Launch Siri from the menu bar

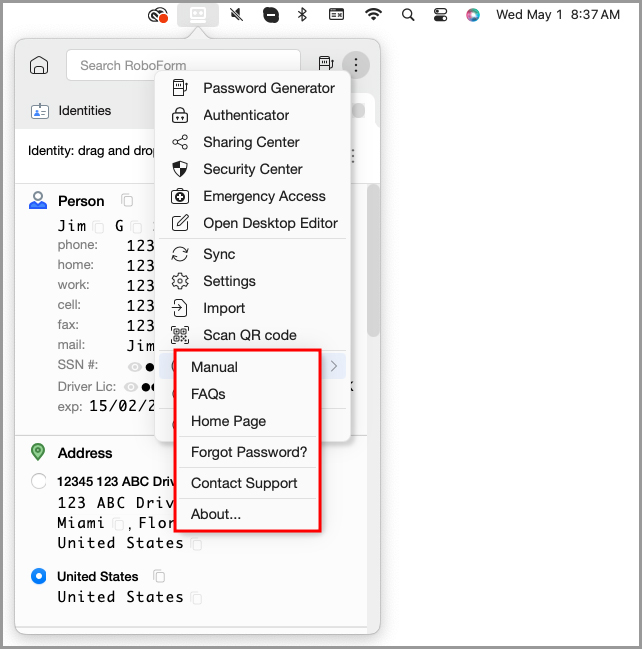point(472,15)
